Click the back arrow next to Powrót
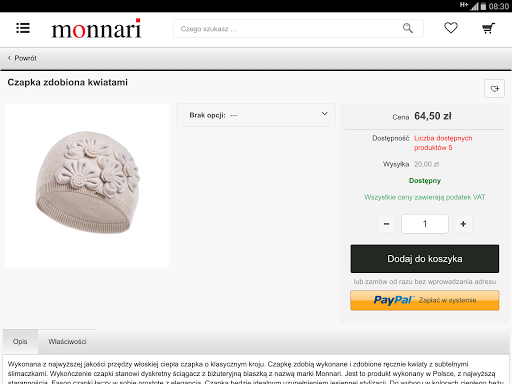The width and height of the screenshot is (512, 384). click(9, 58)
